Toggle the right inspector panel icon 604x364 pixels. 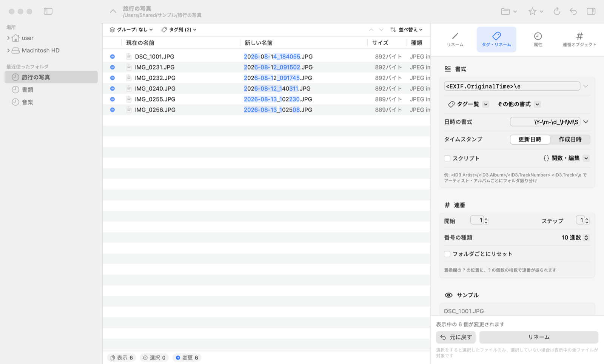[x=591, y=11]
